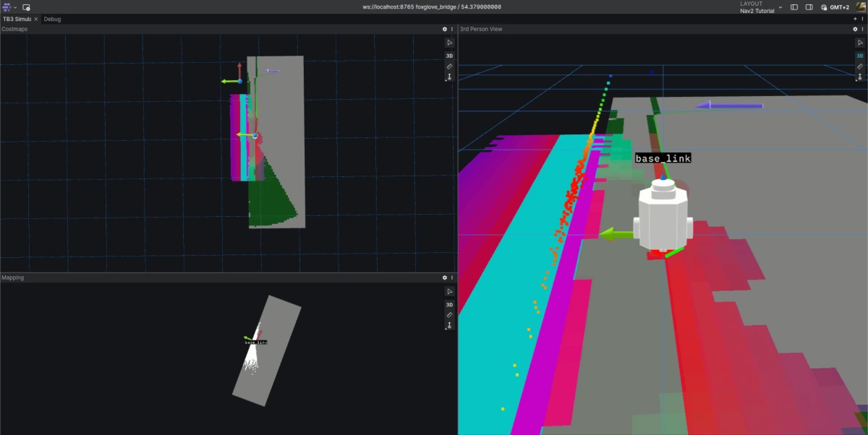Screen dimensions: 868x435
Task: Toggle 3D view in the Mapping panel
Action: point(449,305)
